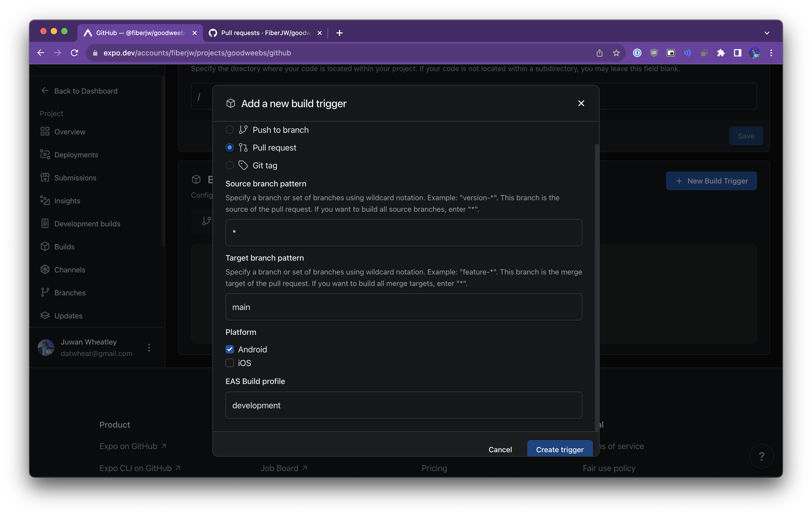Click the Branches icon in the sidebar
Viewport: 812px width, 516px height.
coord(45,293)
